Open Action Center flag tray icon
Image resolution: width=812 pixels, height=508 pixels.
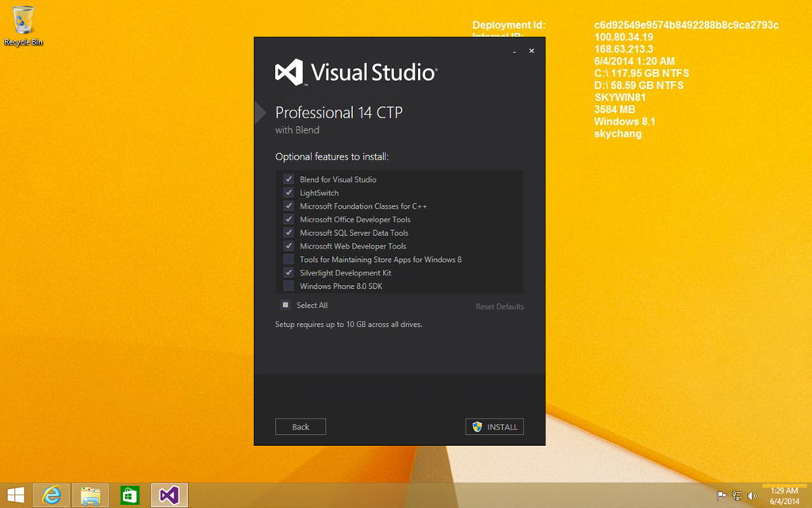point(722,496)
